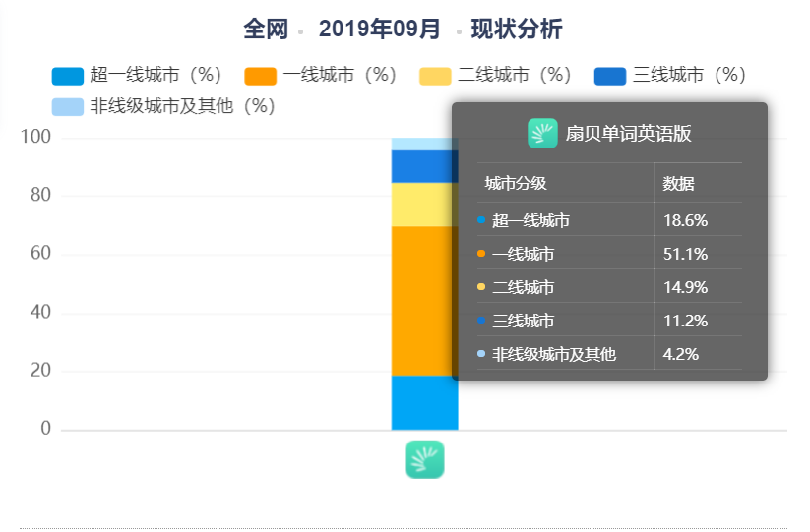Click y-axis label 40

tap(40, 312)
